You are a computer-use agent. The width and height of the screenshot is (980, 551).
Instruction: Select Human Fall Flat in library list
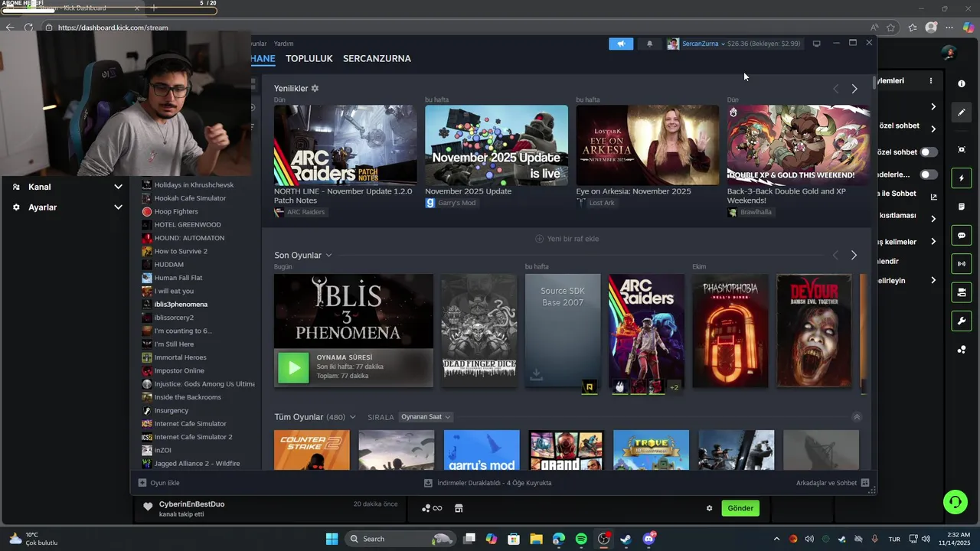point(178,278)
